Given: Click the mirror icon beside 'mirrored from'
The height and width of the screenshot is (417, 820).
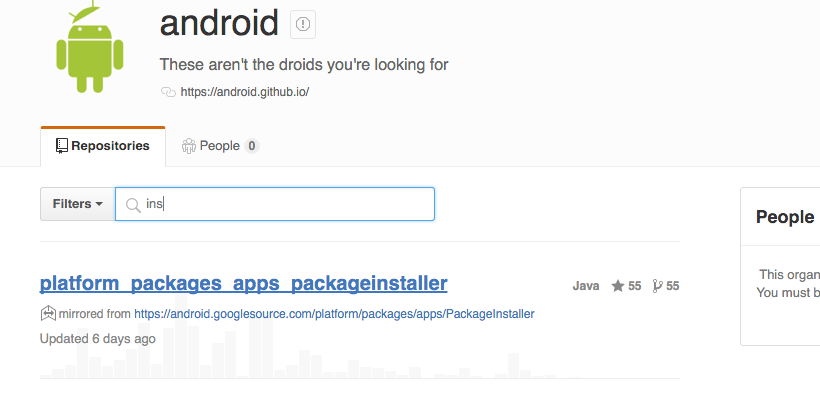Looking at the screenshot, I should 47,314.
